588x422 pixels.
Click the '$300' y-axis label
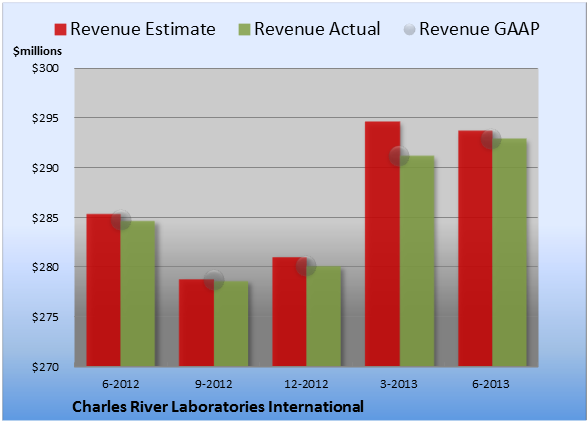[x=45, y=68]
